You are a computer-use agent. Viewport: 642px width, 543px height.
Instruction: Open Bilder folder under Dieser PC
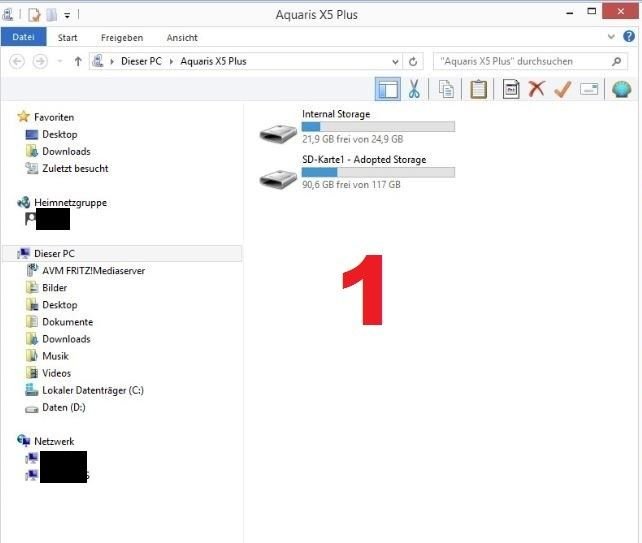[54, 288]
